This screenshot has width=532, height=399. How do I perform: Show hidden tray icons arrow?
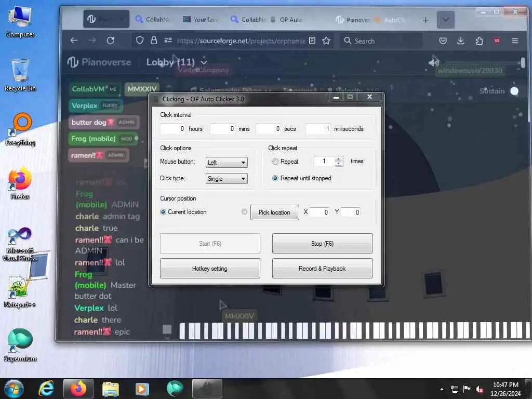pyautogui.click(x=442, y=389)
